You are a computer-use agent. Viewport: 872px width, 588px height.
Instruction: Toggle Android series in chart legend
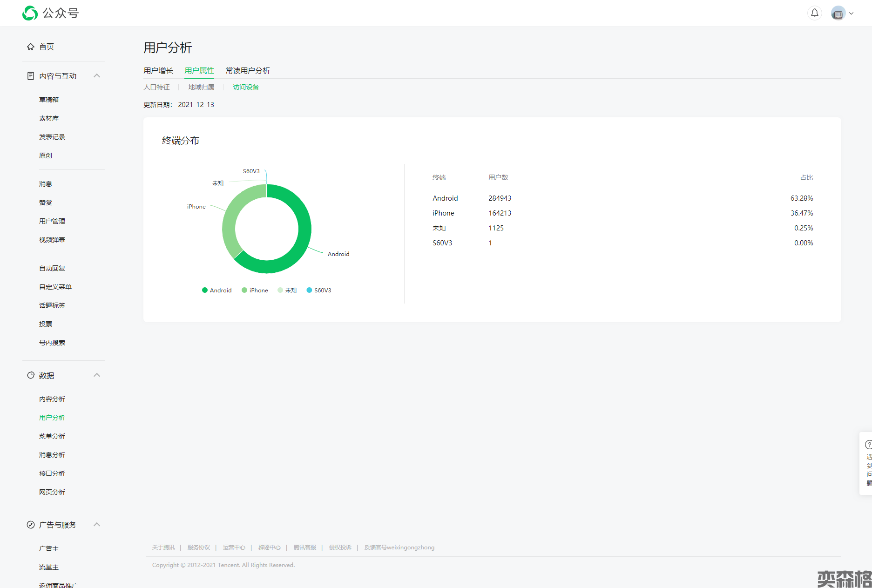[216, 290]
